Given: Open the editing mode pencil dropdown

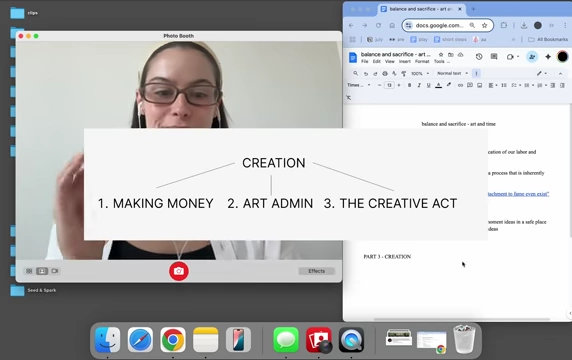Looking at the screenshot, I should pyautogui.click(x=541, y=73).
